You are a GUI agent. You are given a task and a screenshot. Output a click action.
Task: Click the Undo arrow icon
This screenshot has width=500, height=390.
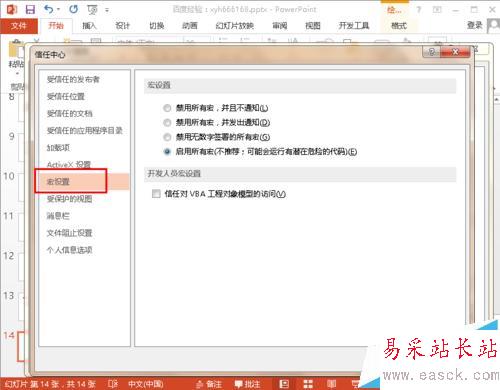48,9
